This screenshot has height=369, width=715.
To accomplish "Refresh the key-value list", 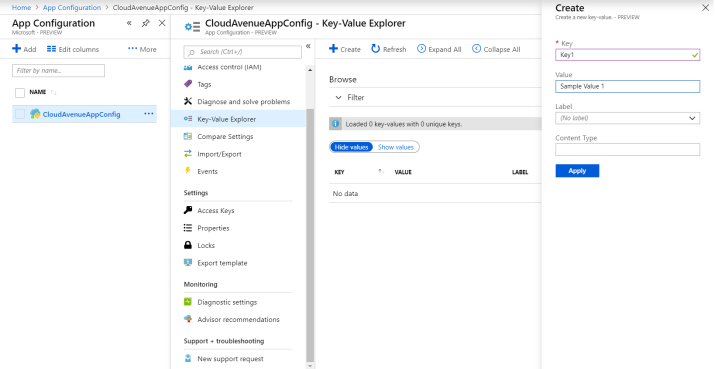I will 389,49.
